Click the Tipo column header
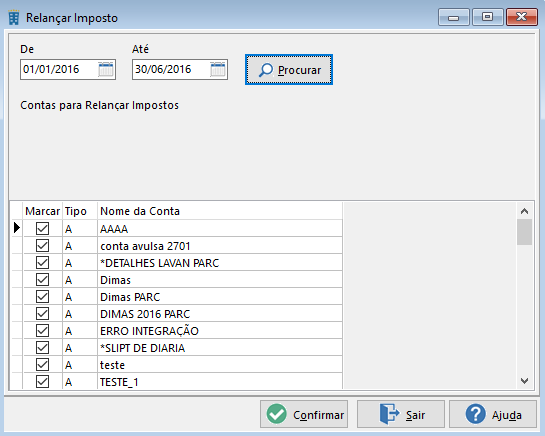 [80, 211]
